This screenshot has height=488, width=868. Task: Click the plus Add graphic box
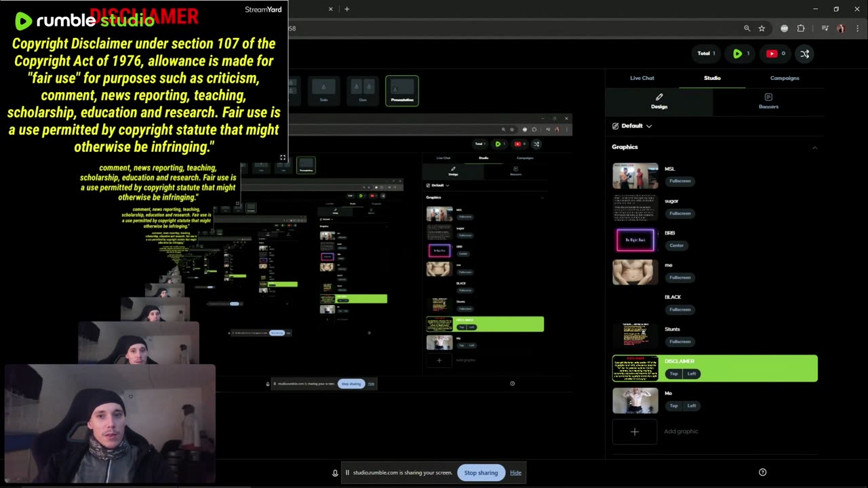pyautogui.click(x=635, y=432)
